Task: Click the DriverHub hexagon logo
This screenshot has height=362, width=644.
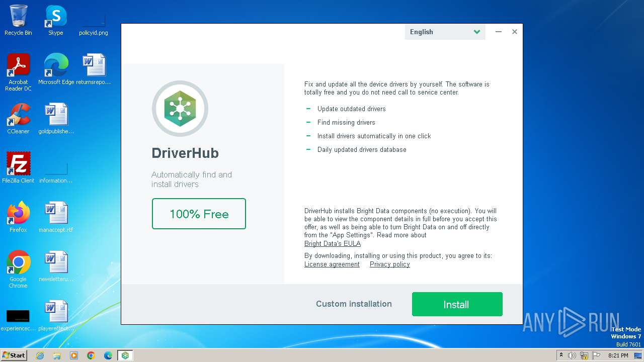Action: [x=180, y=109]
